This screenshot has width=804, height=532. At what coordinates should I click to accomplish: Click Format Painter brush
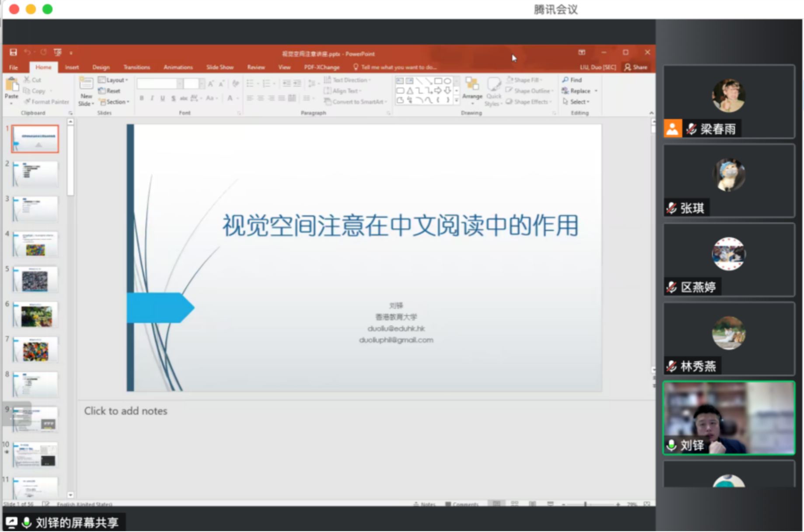(x=46, y=102)
